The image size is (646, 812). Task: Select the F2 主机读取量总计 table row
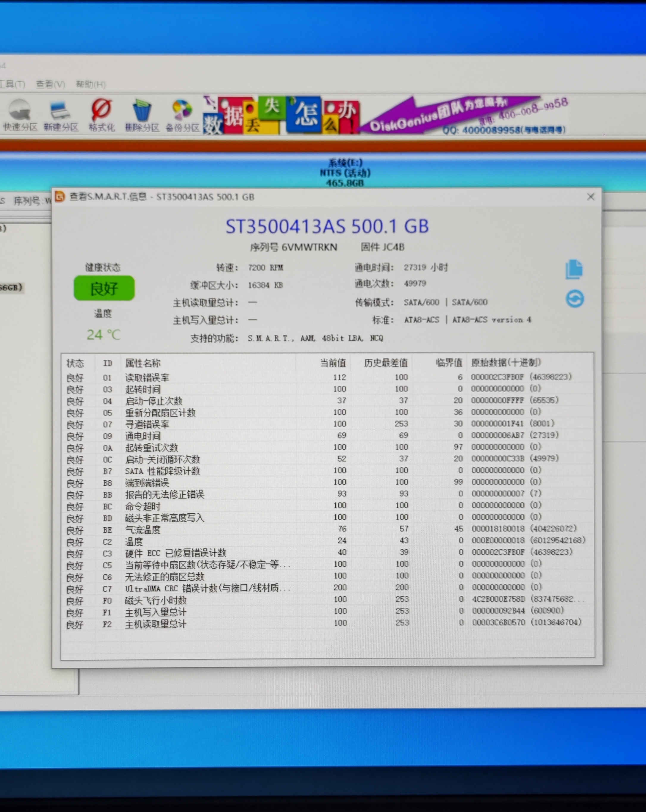click(x=327, y=623)
